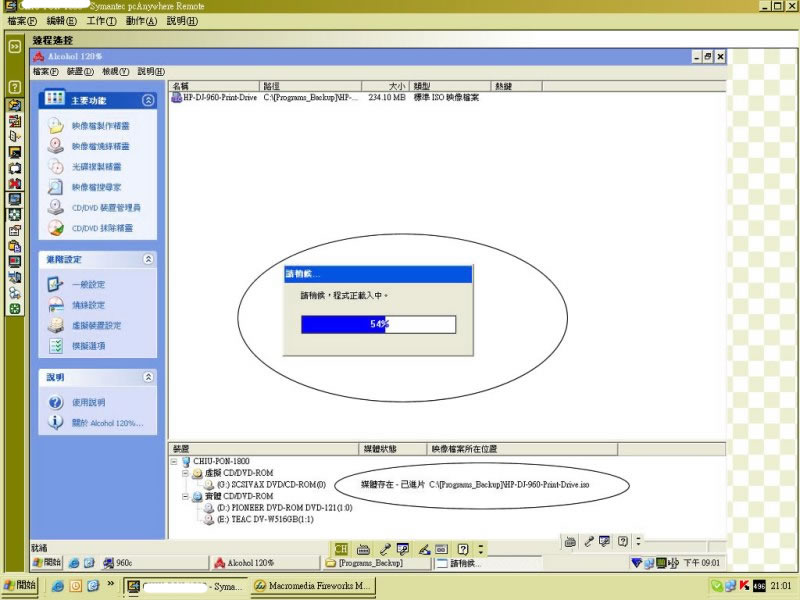
Task: Collapse the 說明 panel chevron
Action: tap(148, 377)
